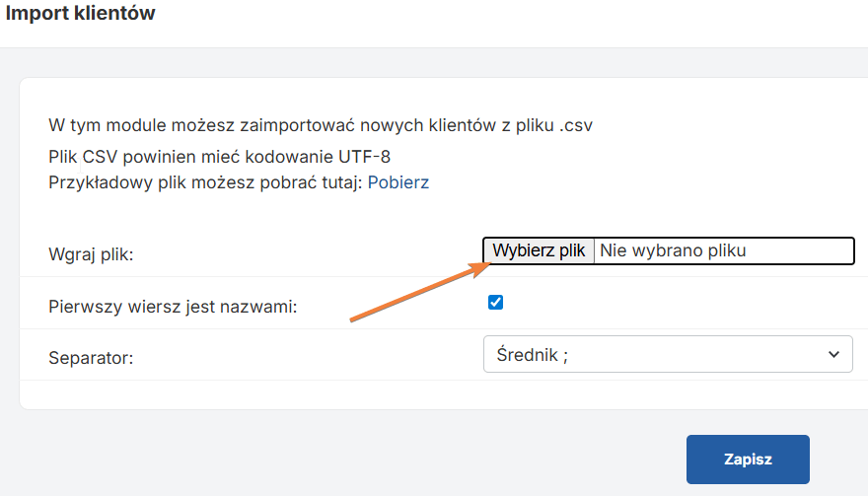Click the Pierwszy wiersz jest nazwami: label
The width and height of the screenshot is (868, 496).
click(x=173, y=307)
